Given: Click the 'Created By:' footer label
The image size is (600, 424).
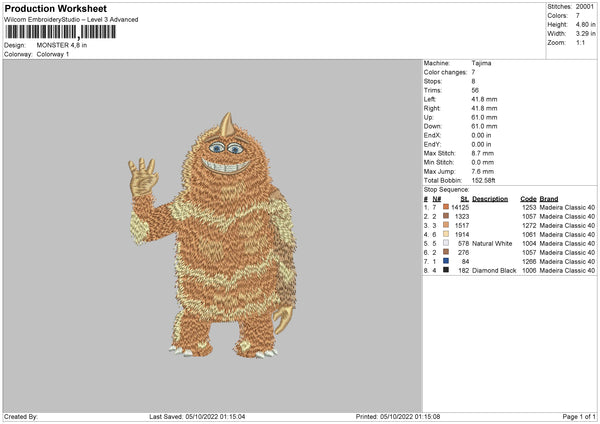Looking at the screenshot, I should pyautogui.click(x=21, y=417).
